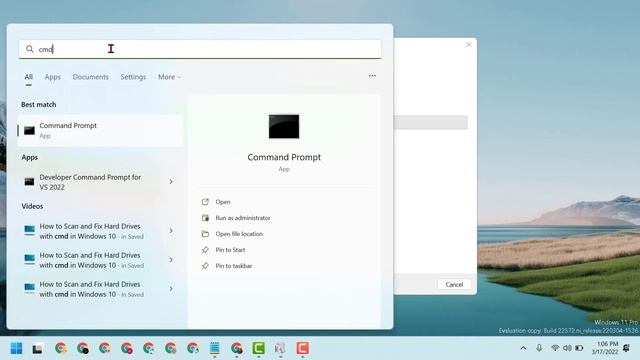The height and width of the screenshot is (360, 640).
Task: Open the clock showing 1:06 PM
Action: click(605, 348)
